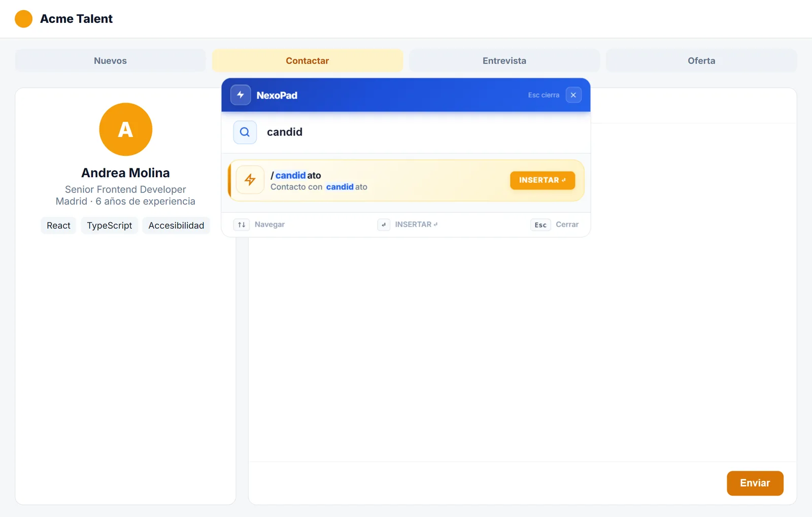
Task: Click the React skill tag
Action: [58, 225]
